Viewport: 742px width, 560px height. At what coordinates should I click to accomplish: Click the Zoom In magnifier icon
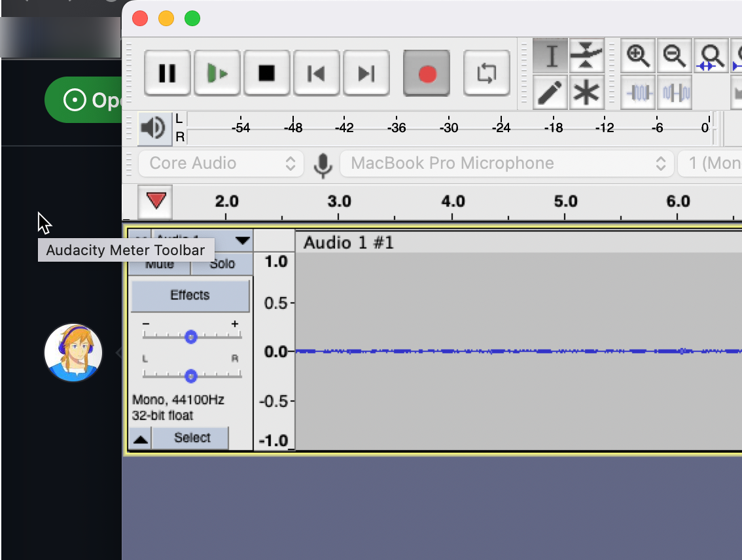pos(637,56)
